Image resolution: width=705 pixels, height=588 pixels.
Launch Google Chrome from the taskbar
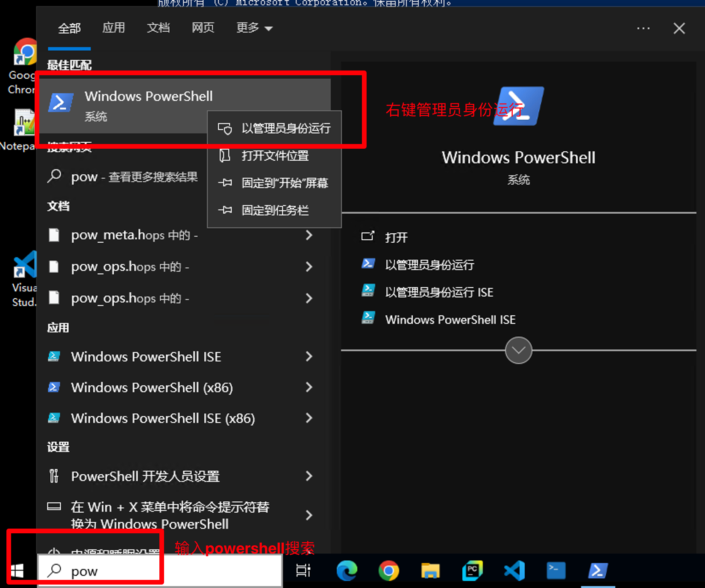[x=388, y=571]
